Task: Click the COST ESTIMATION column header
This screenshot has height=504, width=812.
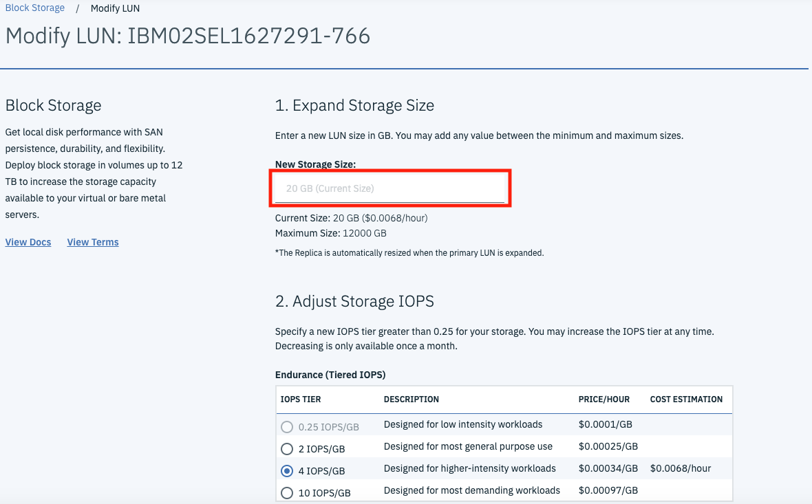Action: tap(686, 399)
